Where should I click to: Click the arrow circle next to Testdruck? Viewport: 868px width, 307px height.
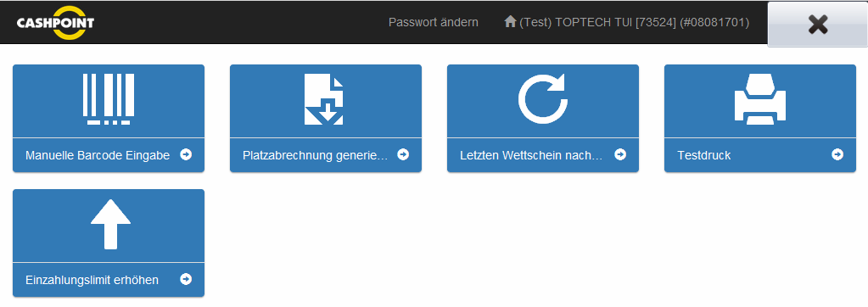[837, 154]
